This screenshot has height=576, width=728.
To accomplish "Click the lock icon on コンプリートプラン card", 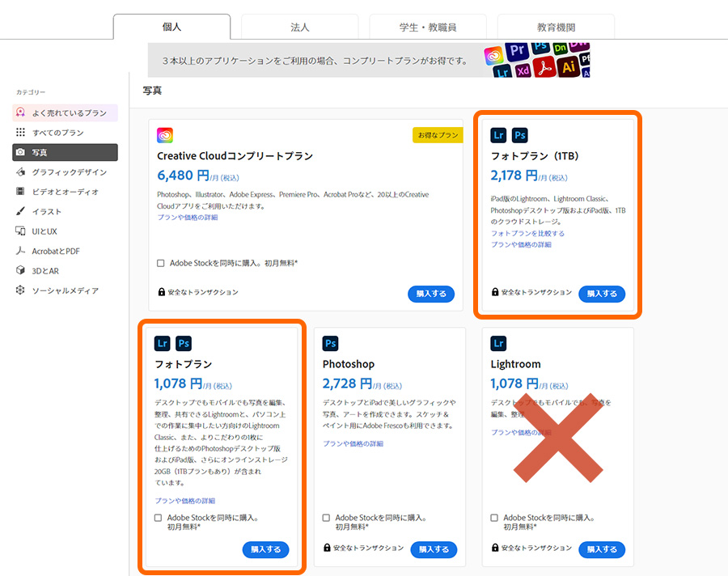I will click(x=162, y=292).
